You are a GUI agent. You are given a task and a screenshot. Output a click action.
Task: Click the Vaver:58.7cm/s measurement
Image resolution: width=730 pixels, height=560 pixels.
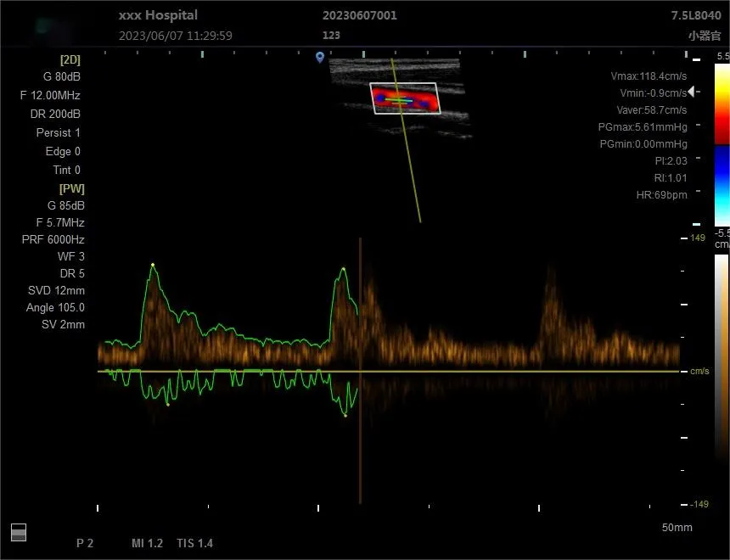point(652,109)
